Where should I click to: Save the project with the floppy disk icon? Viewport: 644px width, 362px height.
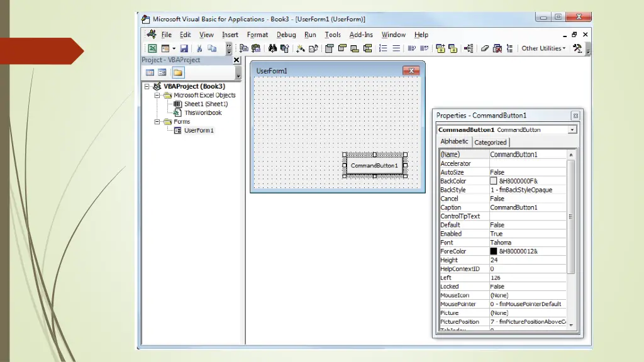click(x=184, y=48)
